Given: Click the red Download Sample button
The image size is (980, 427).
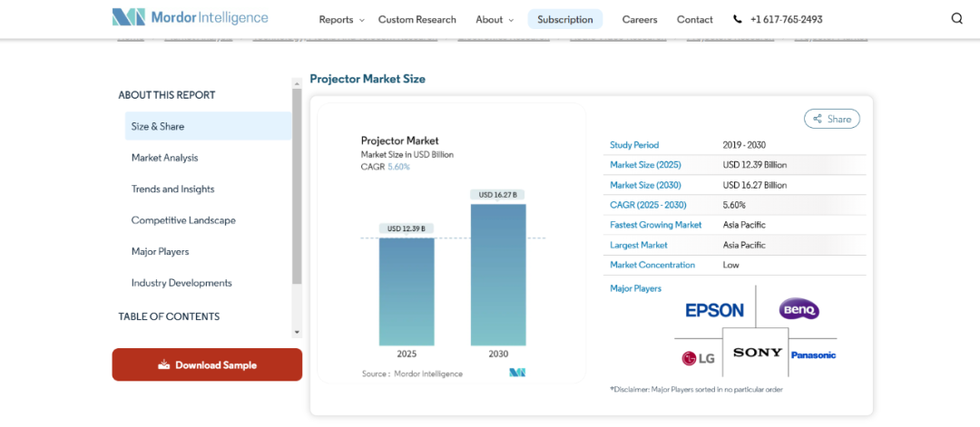Looking at the screenshot, I should click(x=207, y=364).
